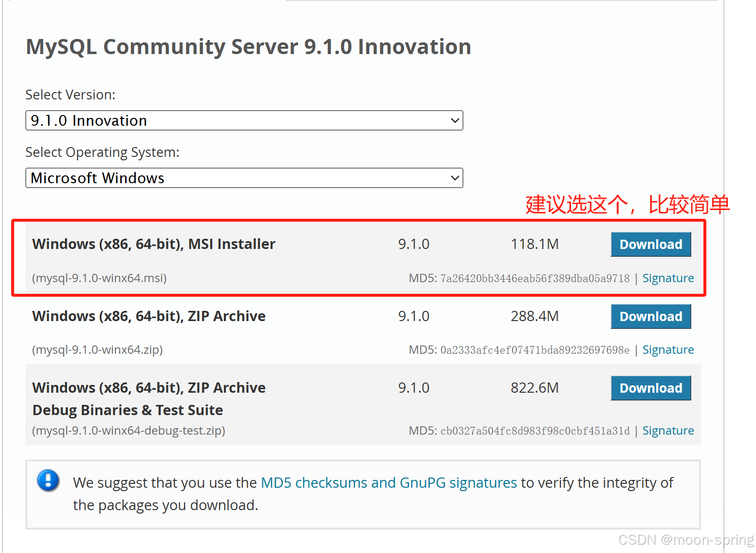Click the 822.6M file size
756x553 pixels.
click(535, 388)
